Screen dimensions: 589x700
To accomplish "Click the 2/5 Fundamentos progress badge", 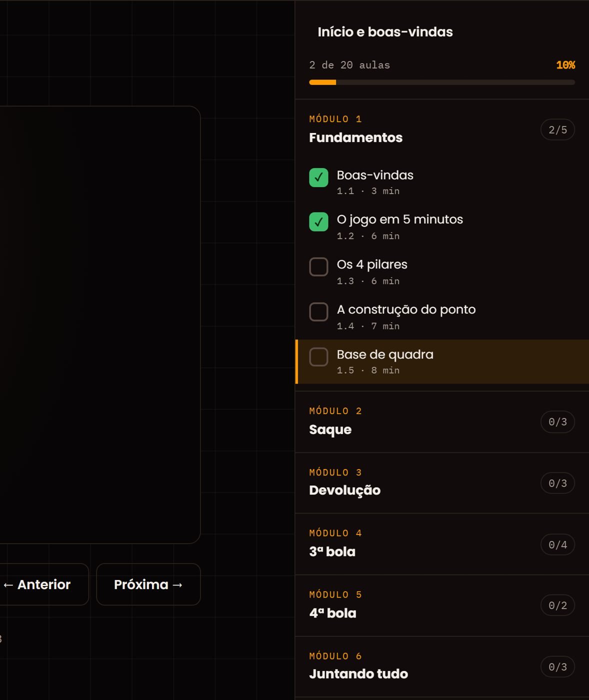I will coord(557,130).
